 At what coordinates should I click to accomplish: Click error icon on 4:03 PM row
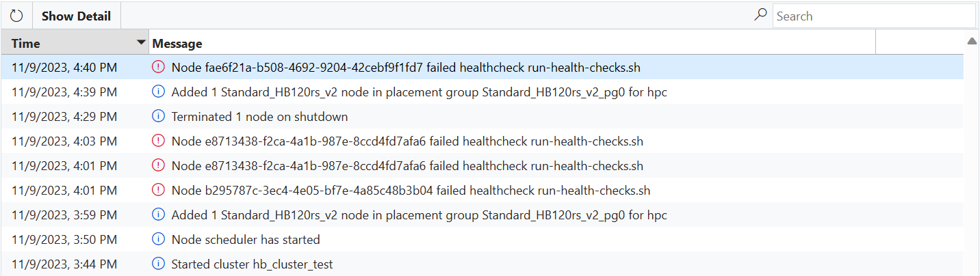click(159, 141)
